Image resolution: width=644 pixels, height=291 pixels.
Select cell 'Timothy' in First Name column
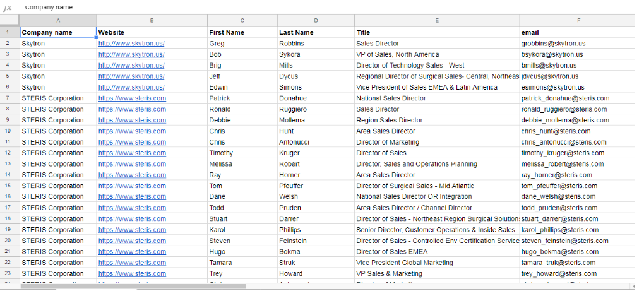click(x=242, y=153)
